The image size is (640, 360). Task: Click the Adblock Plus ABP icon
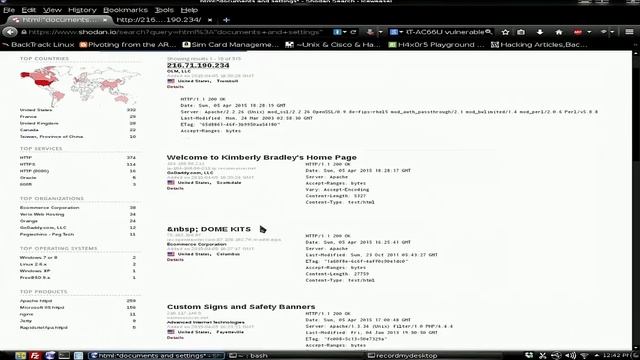click(578, 32)
